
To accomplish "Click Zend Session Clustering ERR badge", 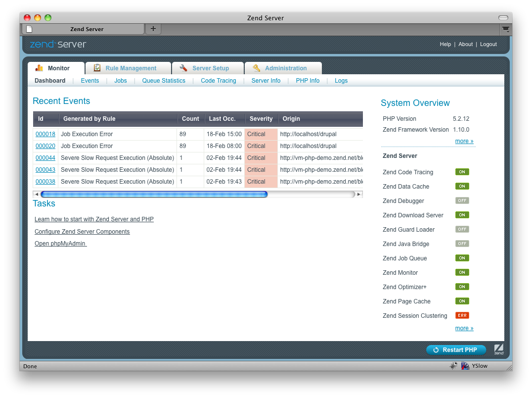I will coord(462,315).
